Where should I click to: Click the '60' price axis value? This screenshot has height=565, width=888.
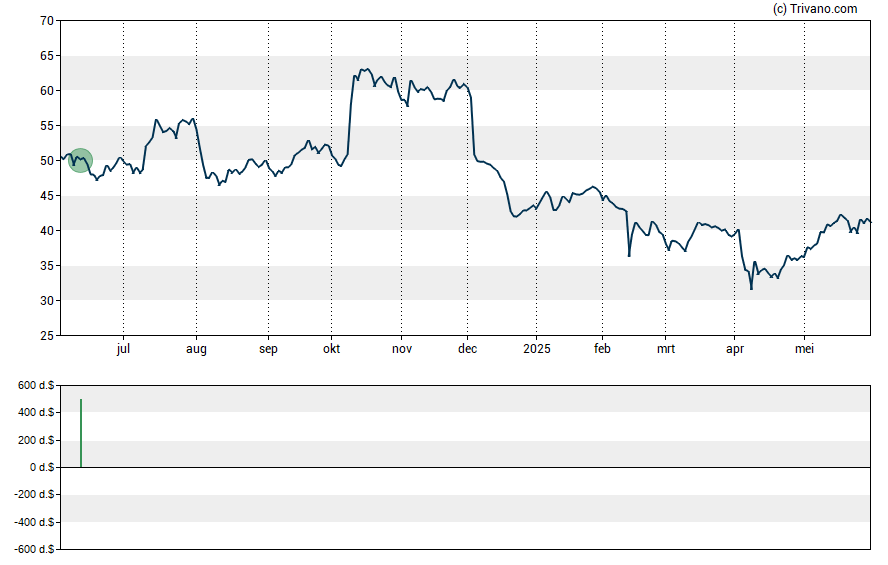(47, 91)
